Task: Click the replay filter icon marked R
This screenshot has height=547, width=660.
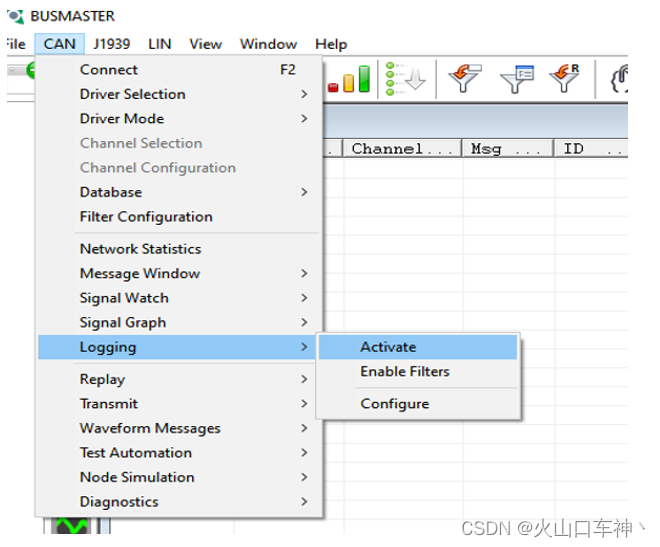Action: tap(565, 78)
